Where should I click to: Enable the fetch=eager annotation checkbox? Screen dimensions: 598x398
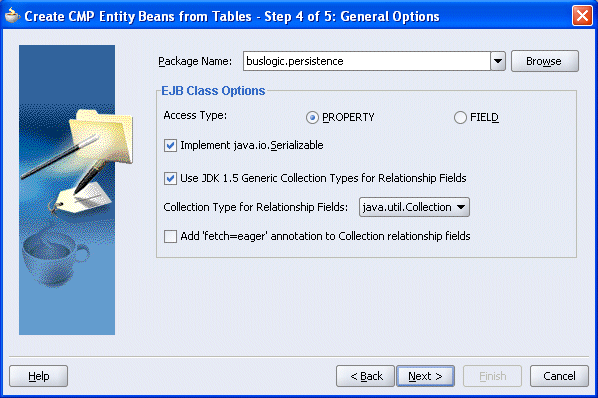click(170, 236)
